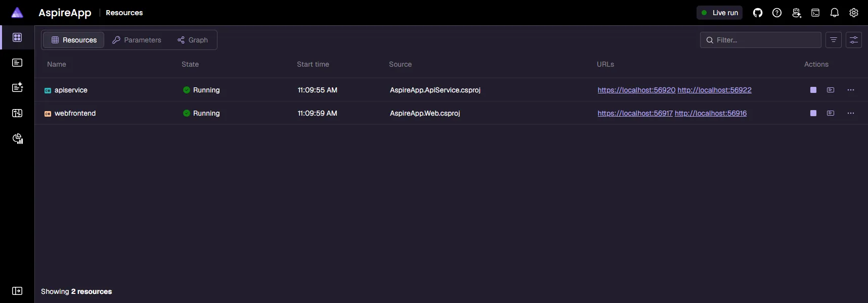Image resolution: width=868 pixels, height=303 pixels.
Task: Stop the apiservice resource
Action: (813, 90)
